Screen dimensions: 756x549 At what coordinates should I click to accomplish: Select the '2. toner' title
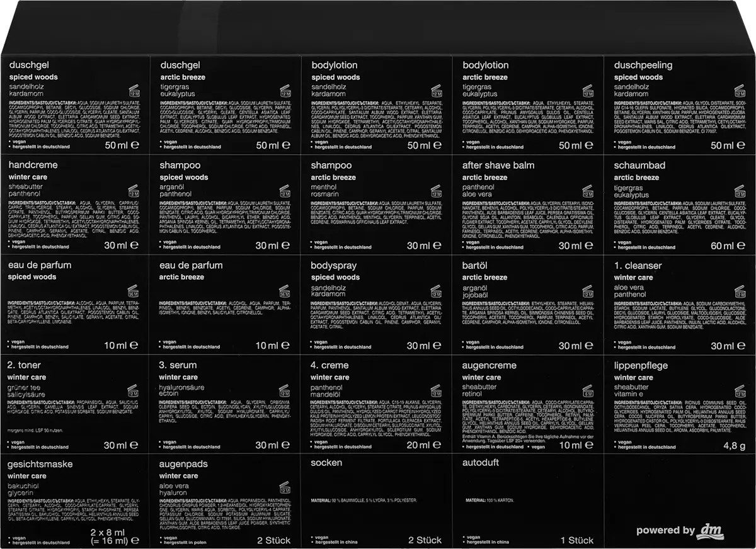coord(25,365)
